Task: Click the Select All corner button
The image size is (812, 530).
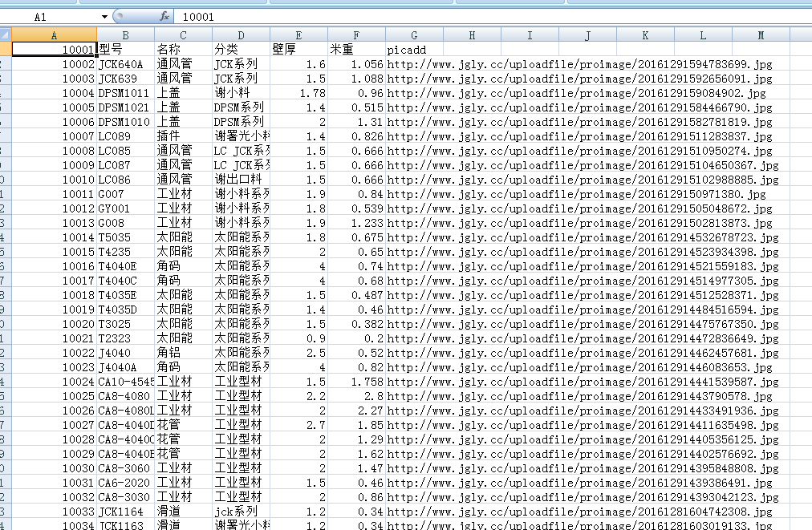Action: click(5, 35)
